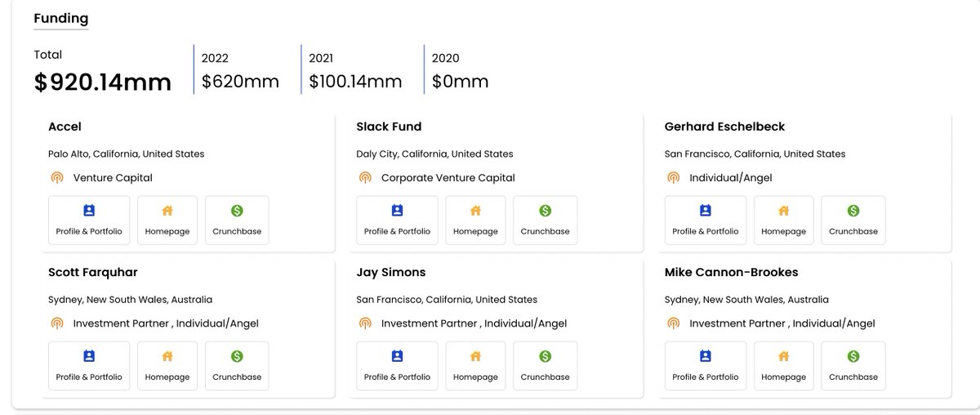This screenshot has height=415, width=980.
Task: Visit Slack Fund's Homepage
Action: (x=475, y=220)
